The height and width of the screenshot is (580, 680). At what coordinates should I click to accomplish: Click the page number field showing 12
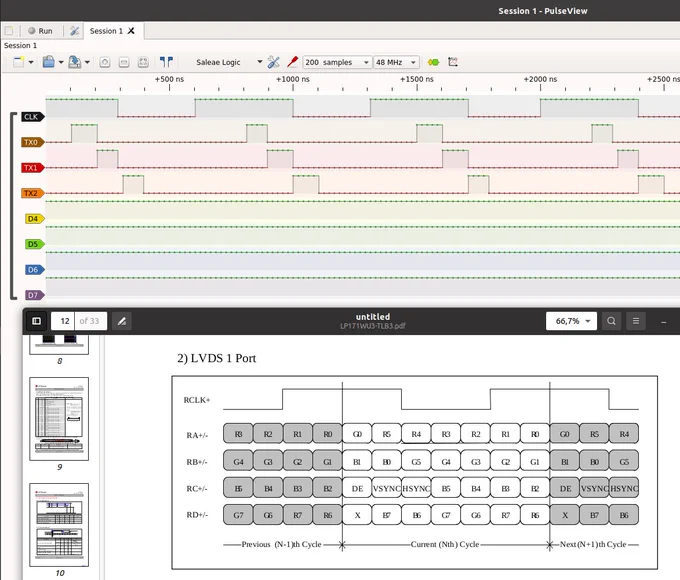tap(63, 321)
